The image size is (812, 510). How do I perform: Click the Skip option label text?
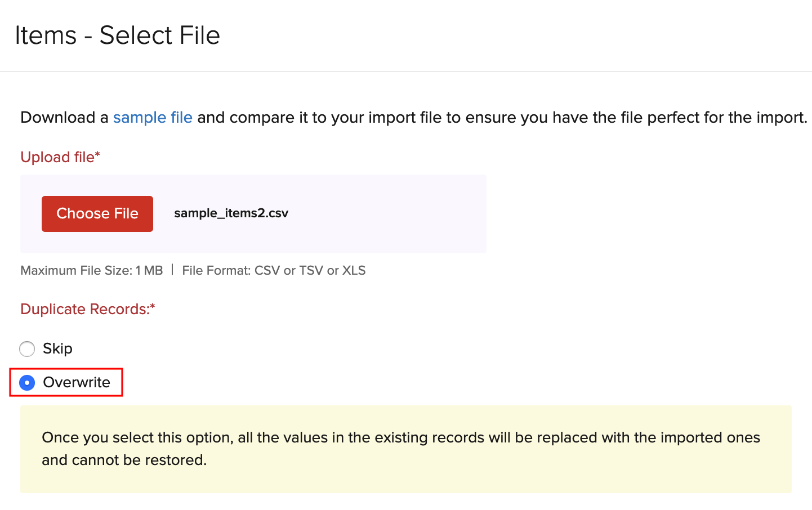[x=57, y=349]
